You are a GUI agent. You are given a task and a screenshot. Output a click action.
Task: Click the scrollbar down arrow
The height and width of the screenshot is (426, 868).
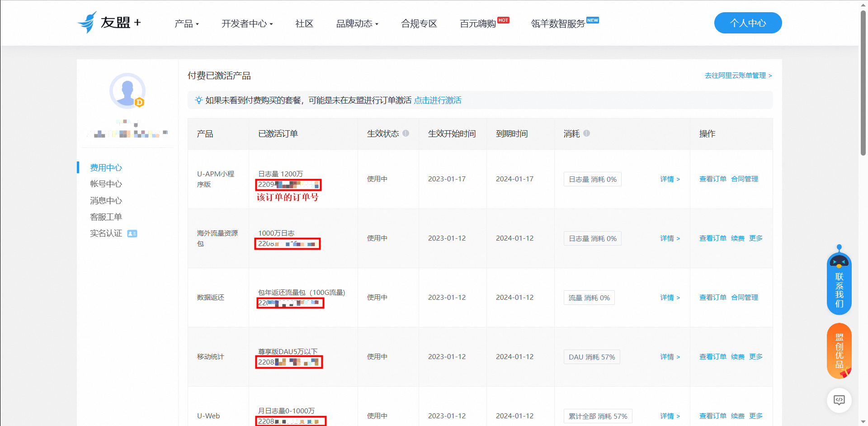click(x=863, y=421)
